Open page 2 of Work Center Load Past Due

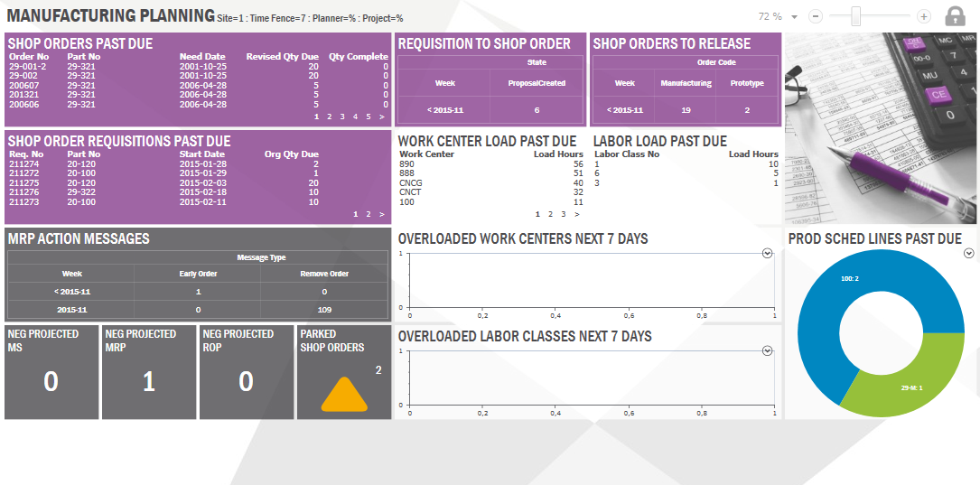[551, 214]
